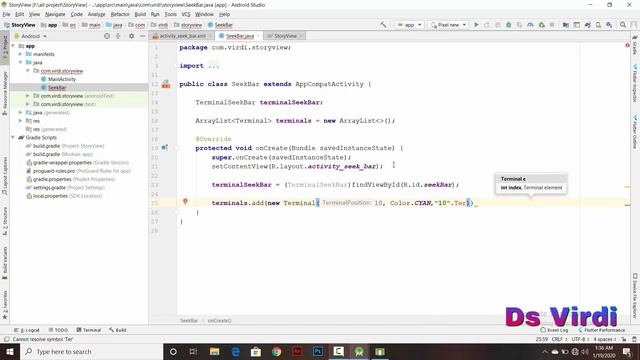Toggle the Flutter Inspector side panel
640x360 pixels.
[x=635, y=83]
